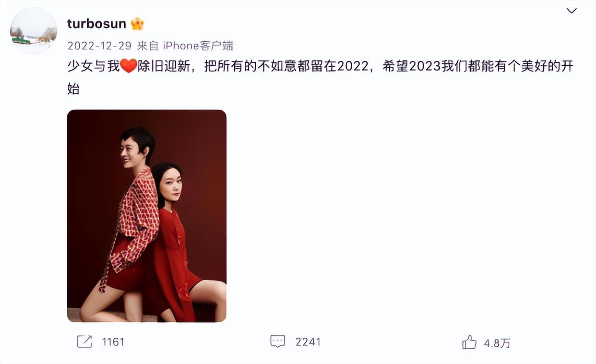Click the username turbosun
The height and width of the screenshot is (364, 596).
pos(97,24)
